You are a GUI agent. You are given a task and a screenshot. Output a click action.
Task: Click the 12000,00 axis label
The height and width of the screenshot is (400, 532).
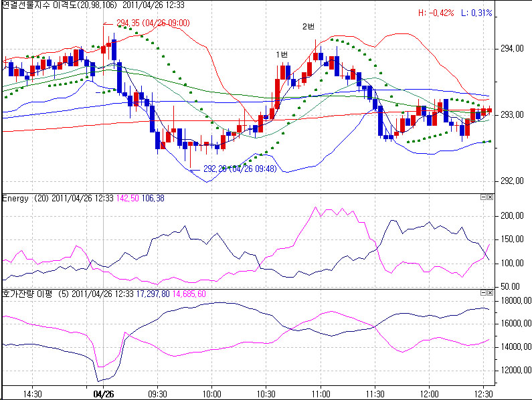(x=515, y=370)
